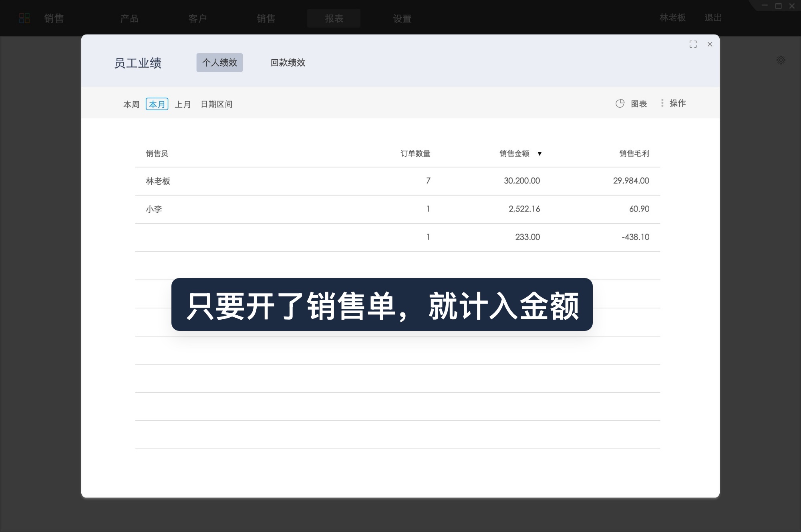801x532 pixels.
Task: Select the 本周 time filter
Action: (131, 104)
